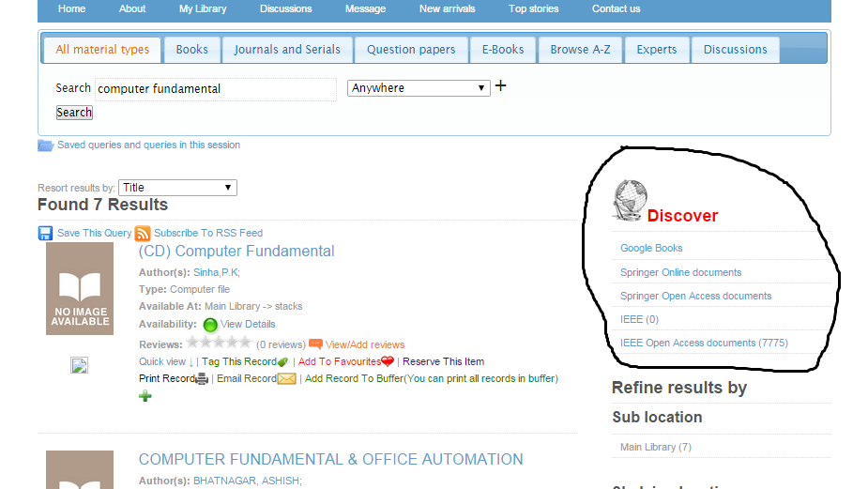Click the printer icon beside Print Record
The width and height of the screenshot is (868, 489).
click(202, 379)
